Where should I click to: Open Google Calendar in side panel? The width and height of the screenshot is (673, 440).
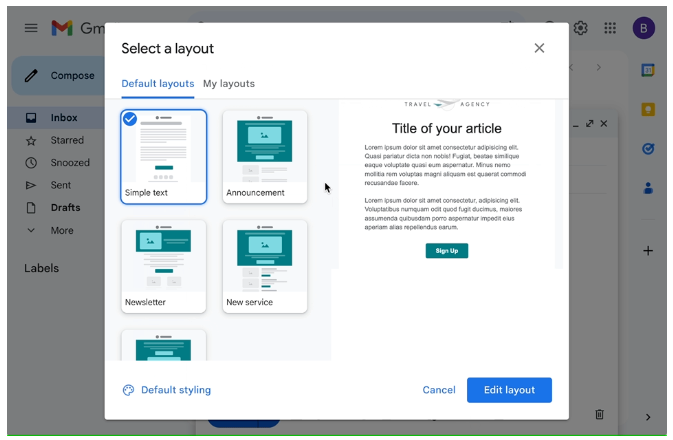(x=647, y=70)
